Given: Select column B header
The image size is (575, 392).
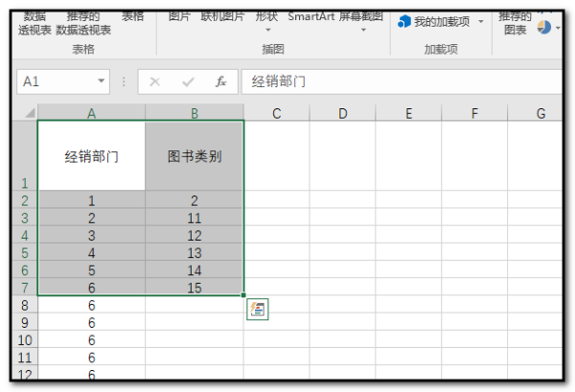Looking at the screenshot, I should click(195, 112).
